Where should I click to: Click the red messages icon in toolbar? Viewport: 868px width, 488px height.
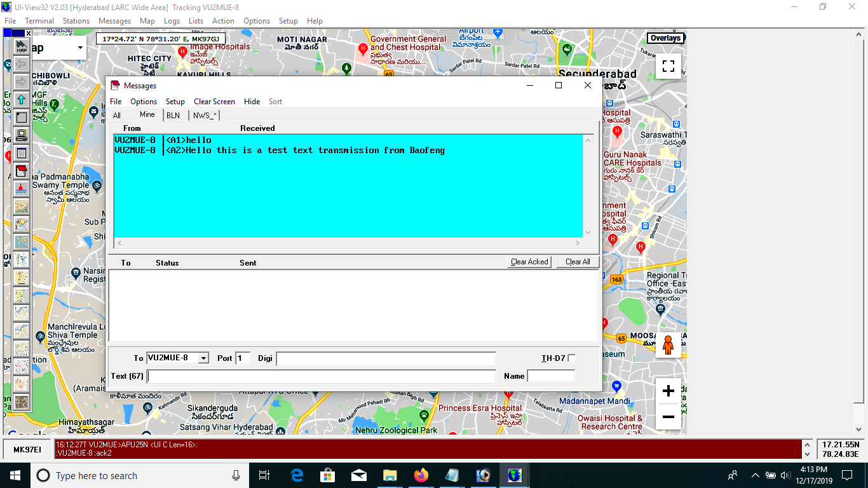22,171
